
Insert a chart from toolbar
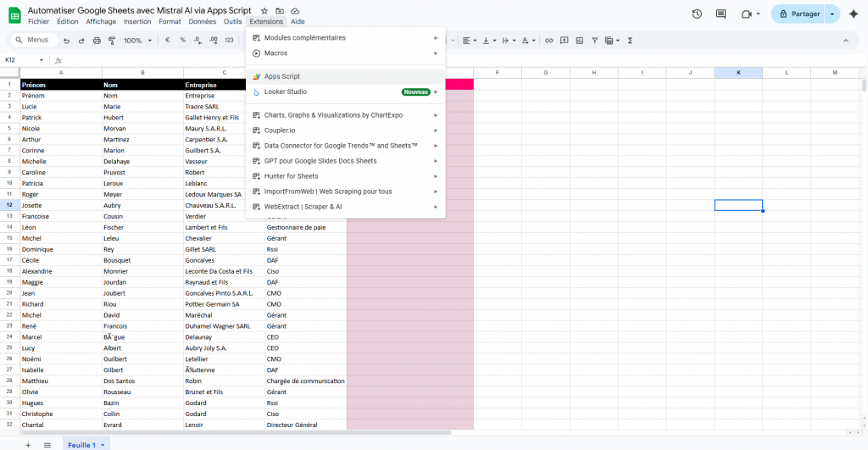579,40
